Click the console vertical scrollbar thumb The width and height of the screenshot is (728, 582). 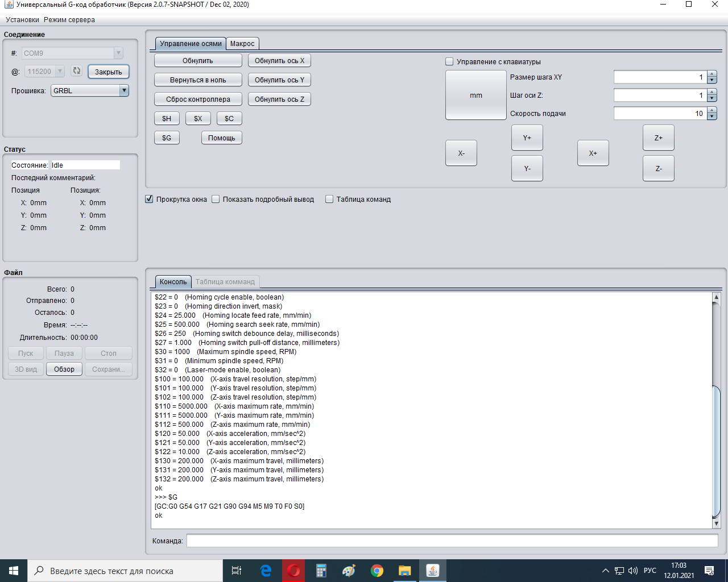717,451
